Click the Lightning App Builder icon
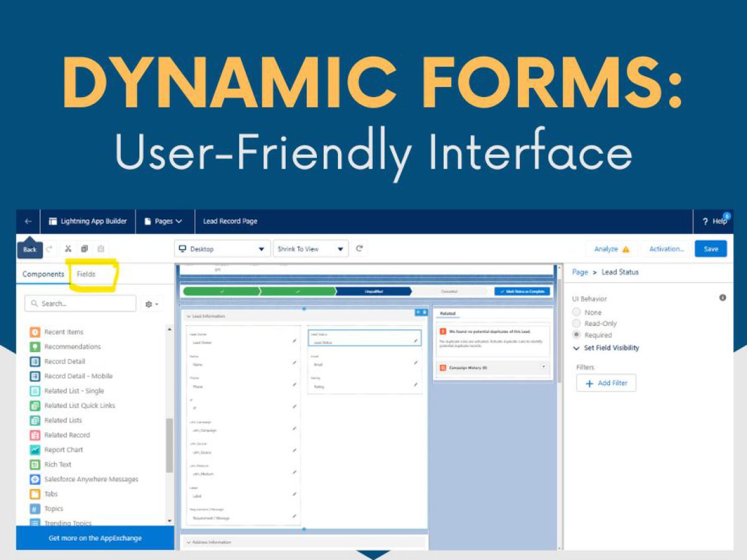 coord(53,222)
